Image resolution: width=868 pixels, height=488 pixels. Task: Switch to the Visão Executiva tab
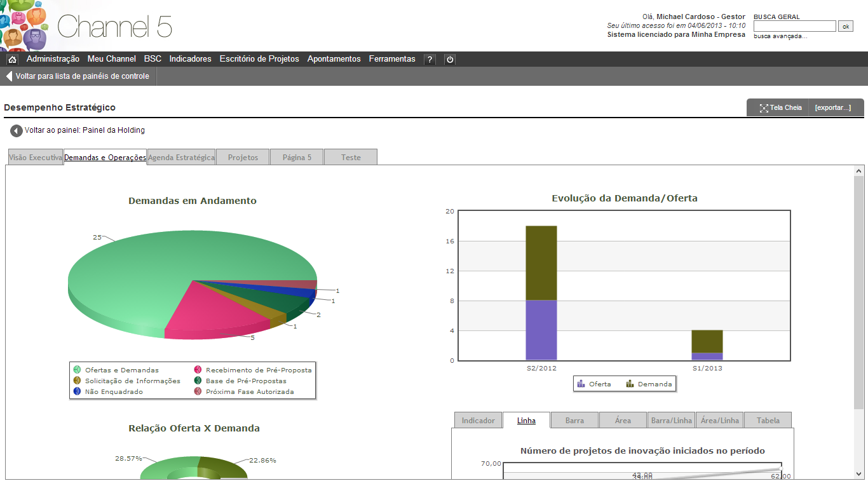tap(36, 157)
